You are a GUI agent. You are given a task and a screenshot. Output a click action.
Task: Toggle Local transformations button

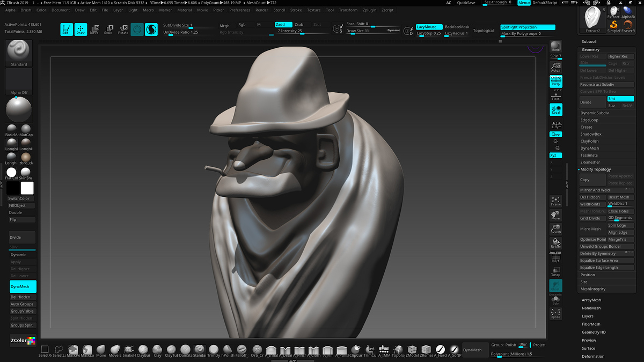555,109
